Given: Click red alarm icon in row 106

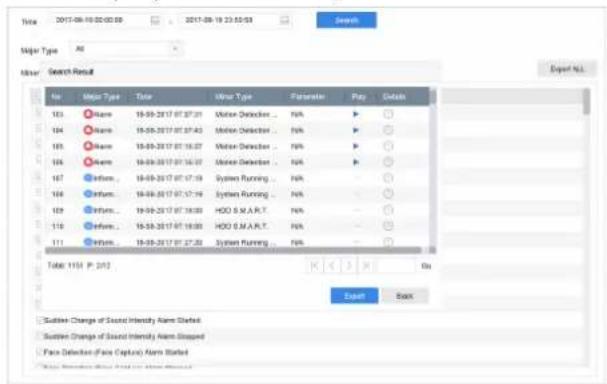Looking at the screenshot, I should click(88, 162).
